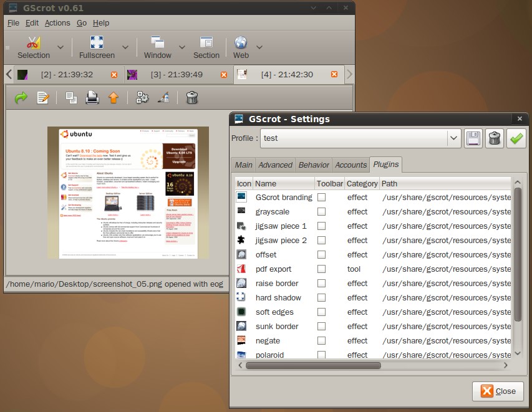
Task: Click the plugin gears icon in the toolbar
Action: pyautogui.click(x=142, y=97)
